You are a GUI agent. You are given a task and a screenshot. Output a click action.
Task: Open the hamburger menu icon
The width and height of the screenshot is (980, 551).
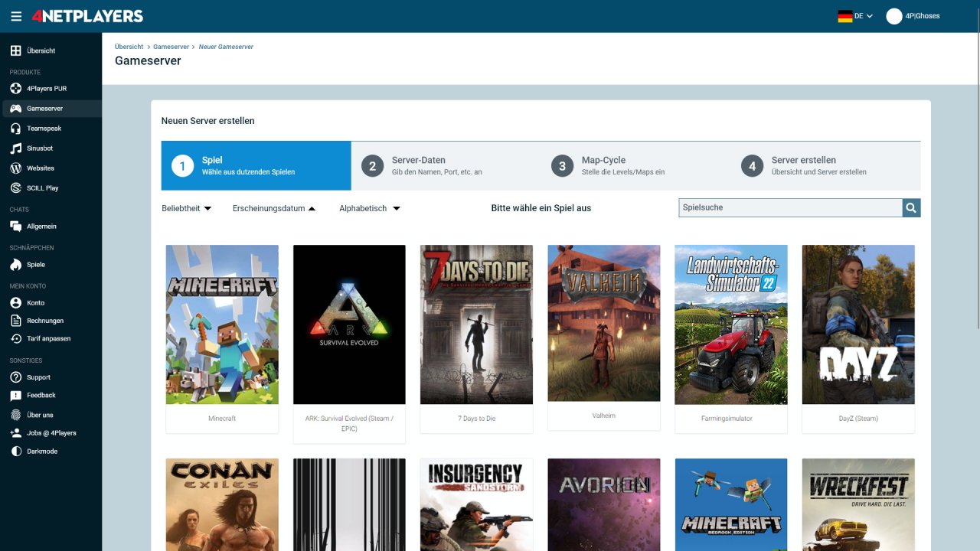[16, 16]
